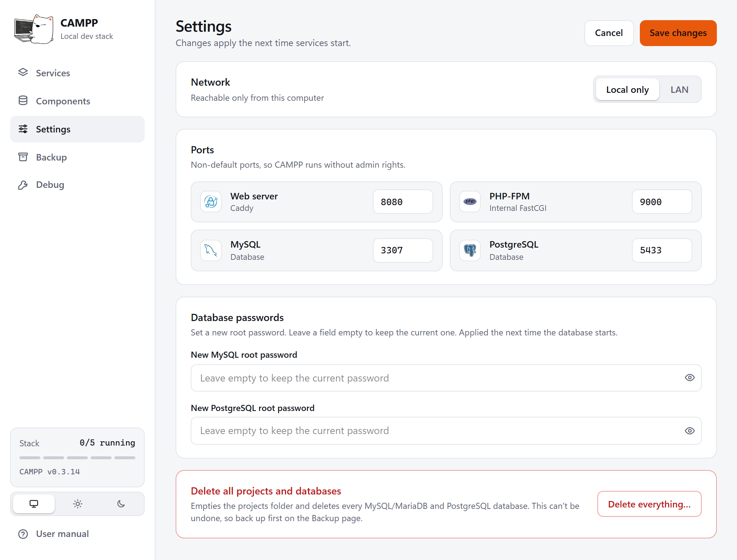Switch network mode to LAN
Image resolution: width=737 pixels, height=560 pixels.
(679, 89)
